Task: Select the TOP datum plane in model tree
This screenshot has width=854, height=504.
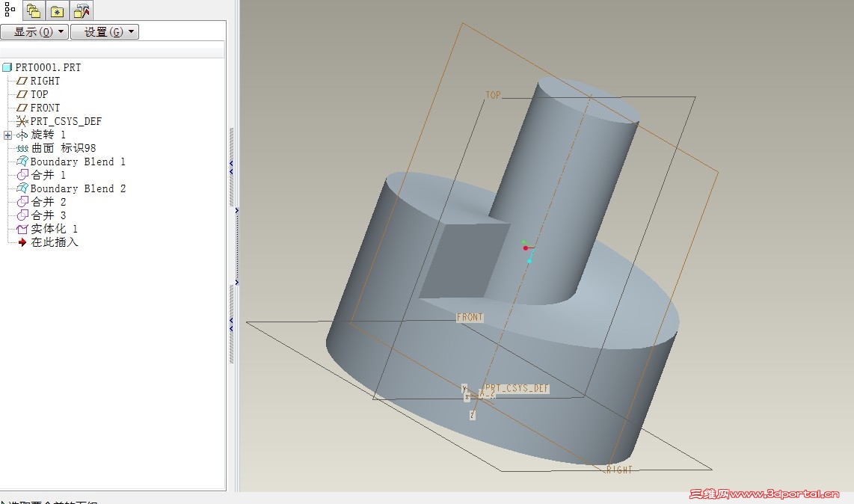Action: tap(39, 94)
